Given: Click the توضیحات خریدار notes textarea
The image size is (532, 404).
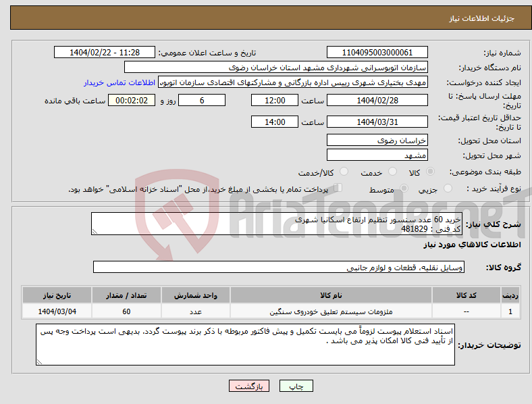Looking at the screenshot, I should [245, 345].
